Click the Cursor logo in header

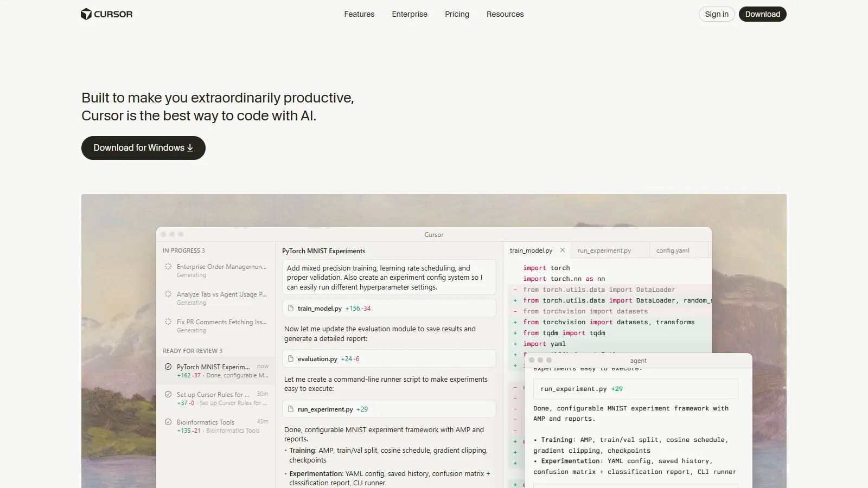(x=106, y=14)
